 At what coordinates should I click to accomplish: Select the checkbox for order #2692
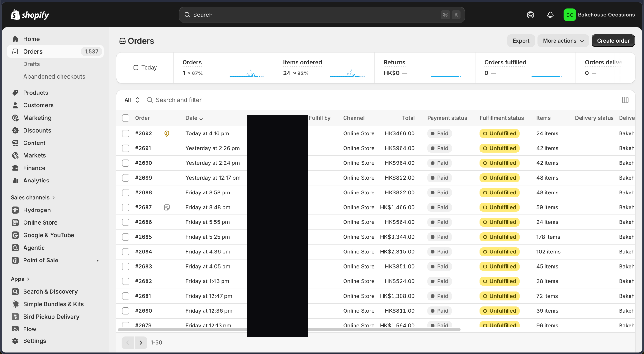[126, 133]
